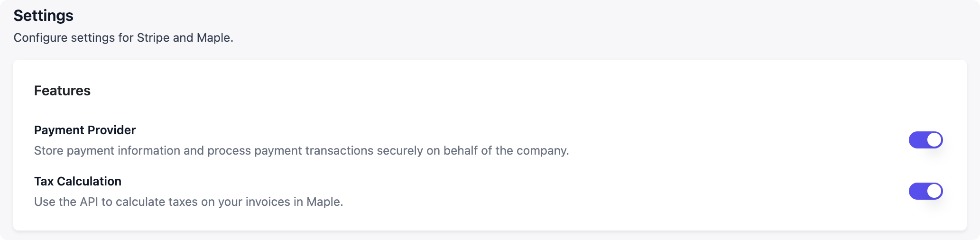Turn off the Tax Calculation switch
Screen dimensions: 980x240
[925, 191]
